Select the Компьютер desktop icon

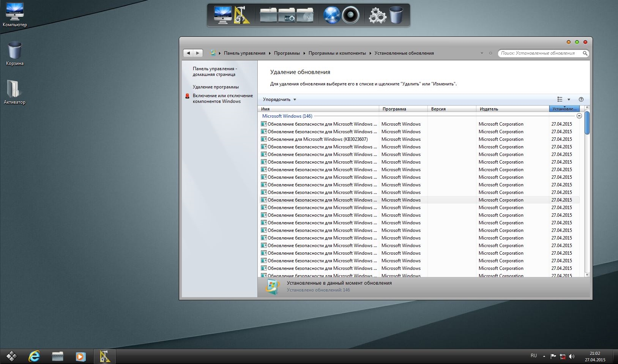[15, 15]
